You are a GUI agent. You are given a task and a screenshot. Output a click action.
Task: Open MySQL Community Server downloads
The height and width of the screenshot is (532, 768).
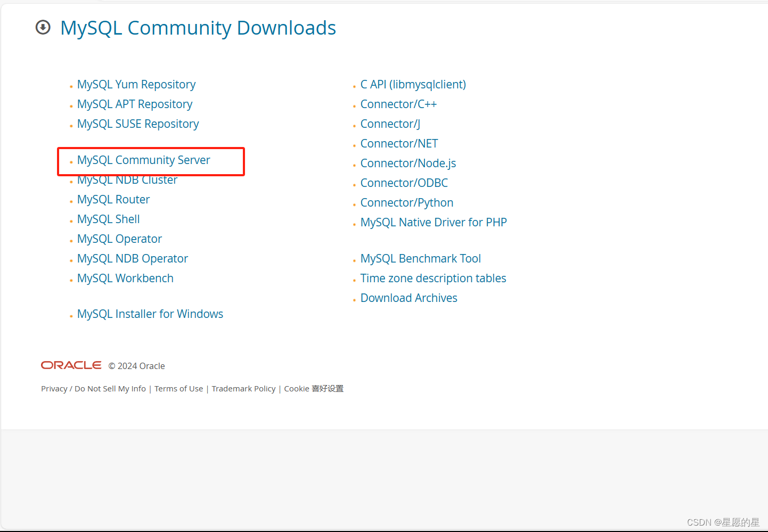143,160
